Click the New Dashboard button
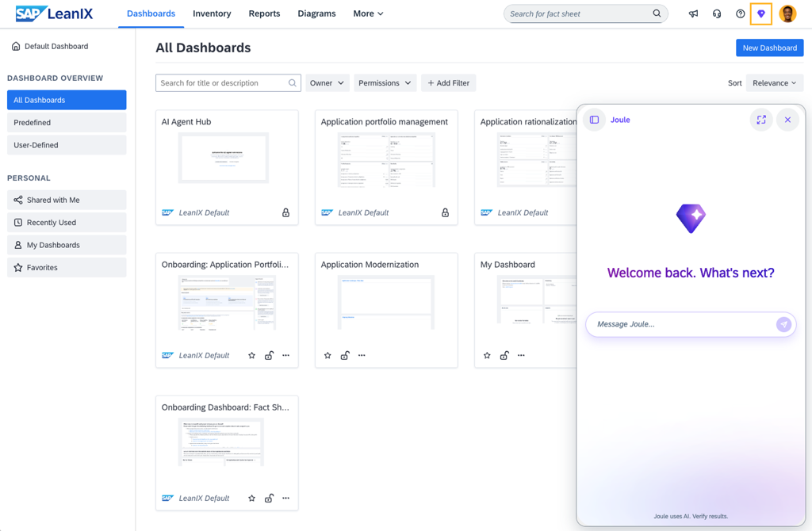The image size is (812, 531). [x=769, y=48]
